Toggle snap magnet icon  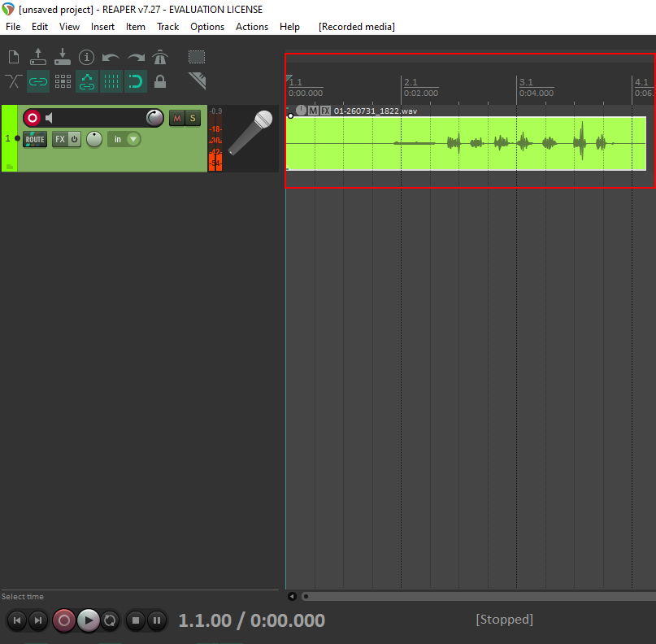(x=136, y=81)
